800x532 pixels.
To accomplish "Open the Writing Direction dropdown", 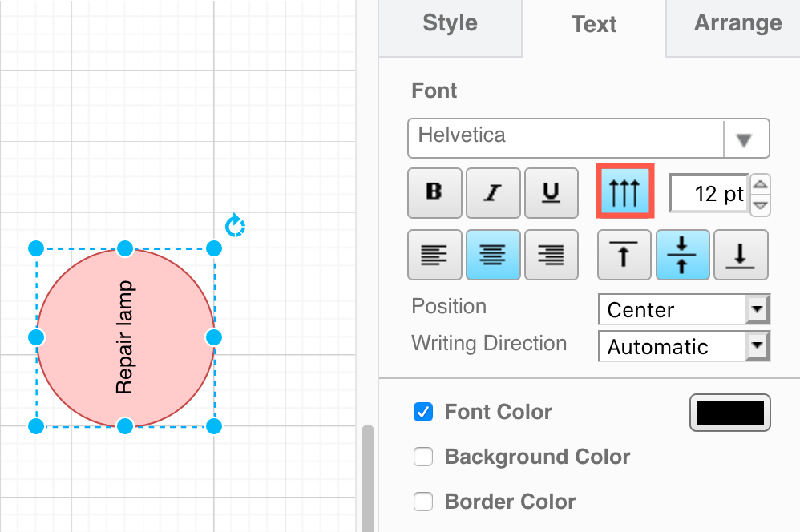I will pyautogui.click(x=754, y=346).
